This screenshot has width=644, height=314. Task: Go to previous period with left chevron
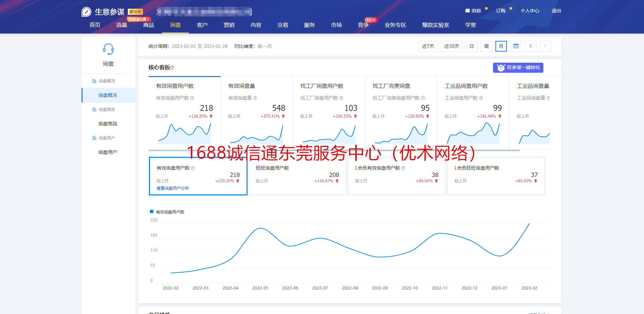click(x=531, y=46)
